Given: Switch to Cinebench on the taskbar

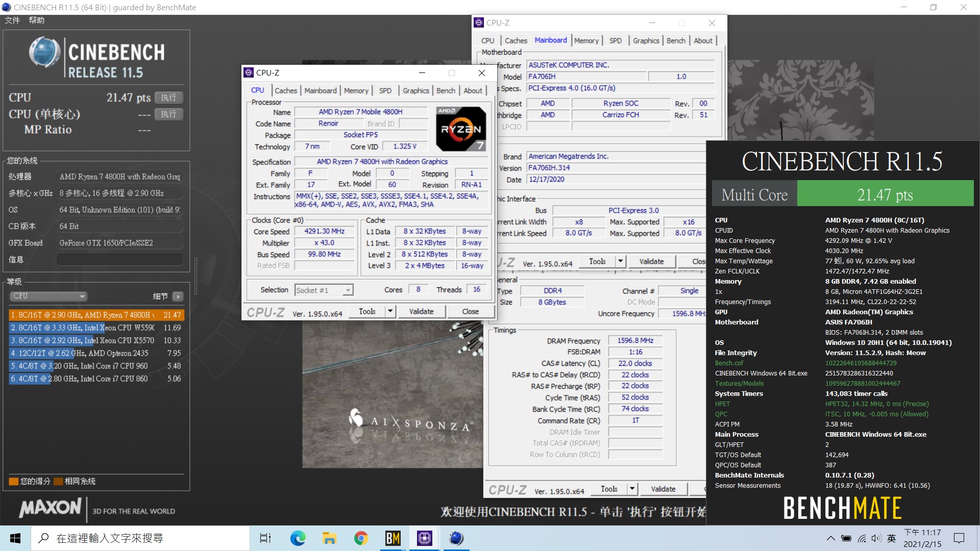Looking at the screenshot, I should pos(456,538).
